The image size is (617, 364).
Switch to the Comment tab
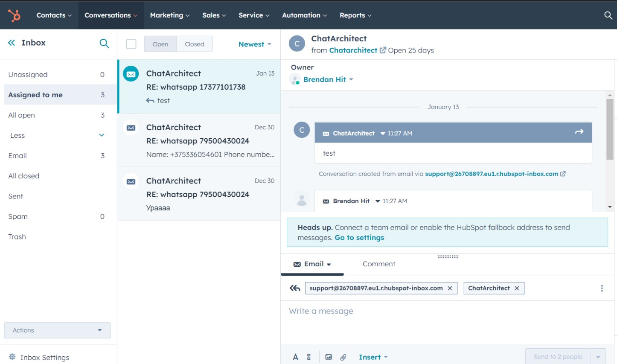tap(379, 264)
